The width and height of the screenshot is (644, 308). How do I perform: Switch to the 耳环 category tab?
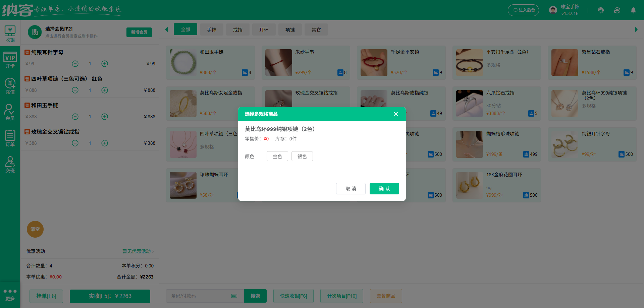(264, 29)
